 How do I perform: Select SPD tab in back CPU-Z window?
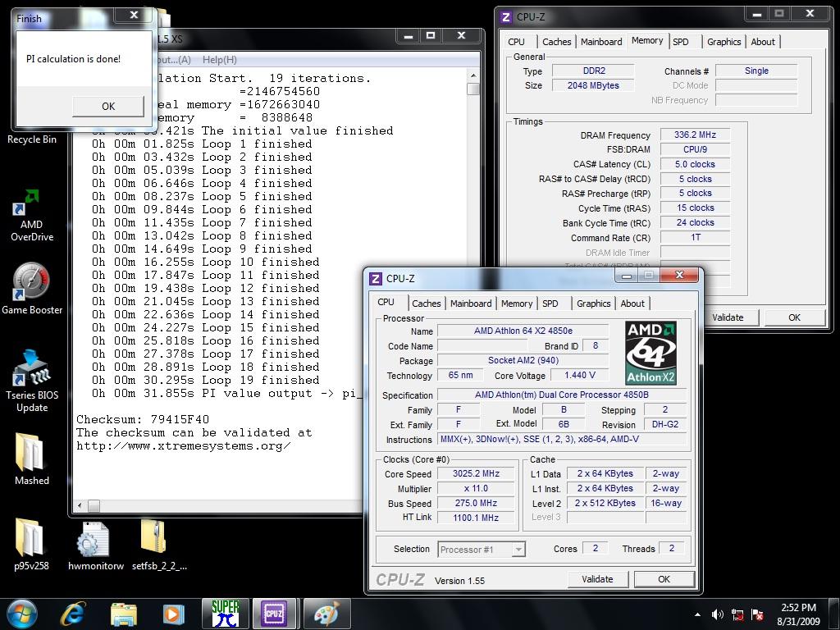point(681,42)
